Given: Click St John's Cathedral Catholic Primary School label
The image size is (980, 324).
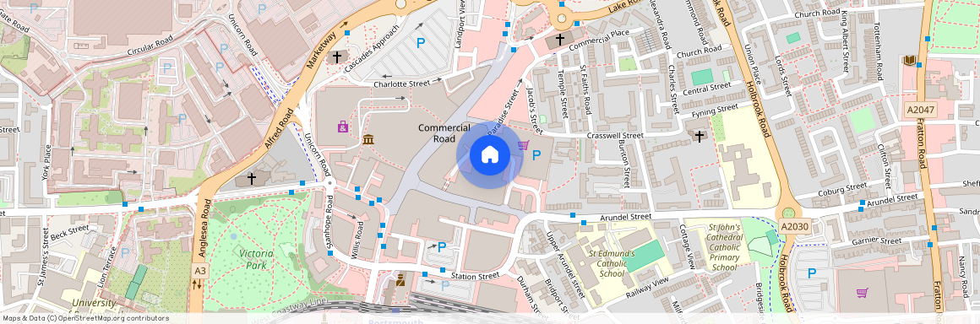Looking at the screenshot, I should click(724, 247).
